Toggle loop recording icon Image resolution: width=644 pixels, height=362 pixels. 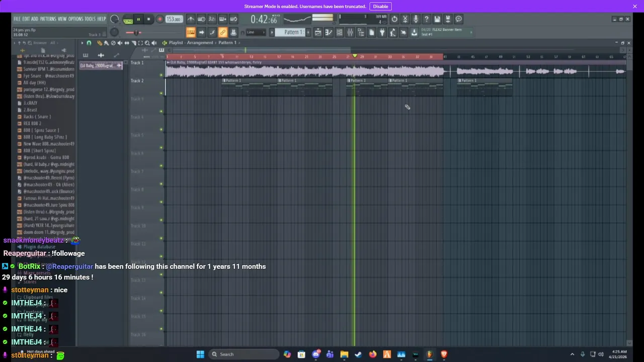[233, 19]
